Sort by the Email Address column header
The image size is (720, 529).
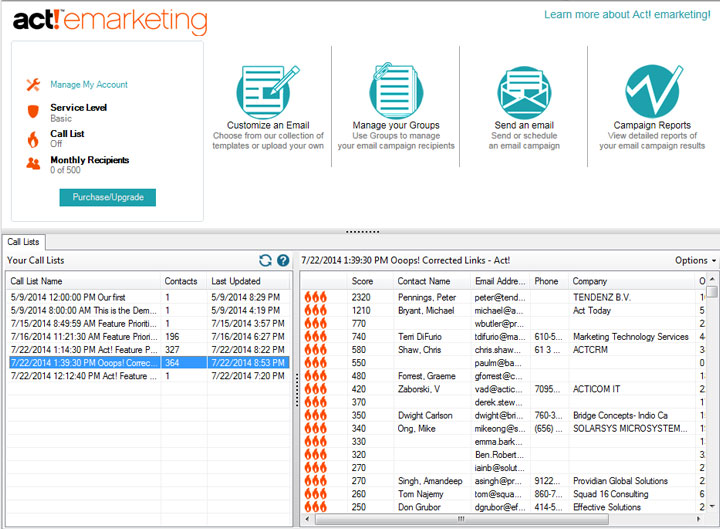point(501,281)
